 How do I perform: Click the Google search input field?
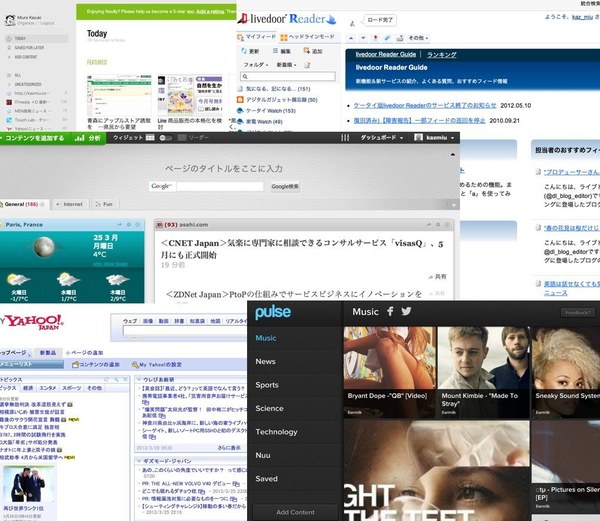click(219, 186)
